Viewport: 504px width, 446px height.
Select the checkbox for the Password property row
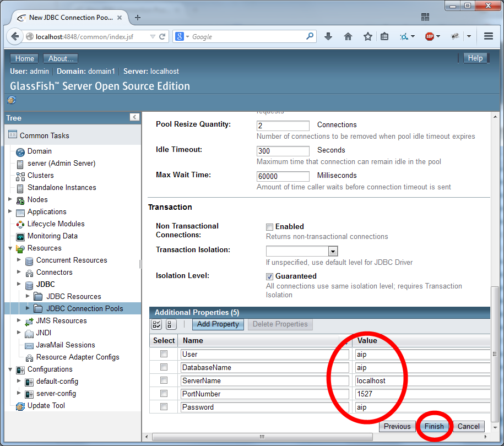coord(163,407)
